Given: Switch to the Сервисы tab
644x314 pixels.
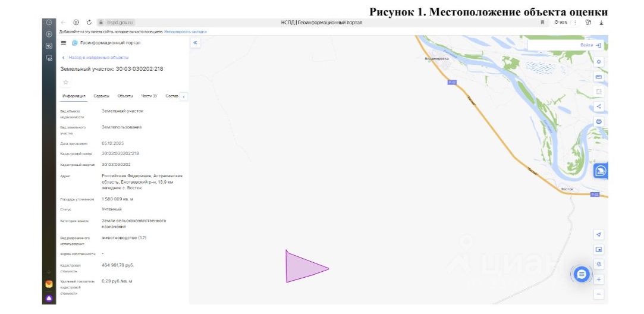Looking at the screenshot, I should point(102,96).
